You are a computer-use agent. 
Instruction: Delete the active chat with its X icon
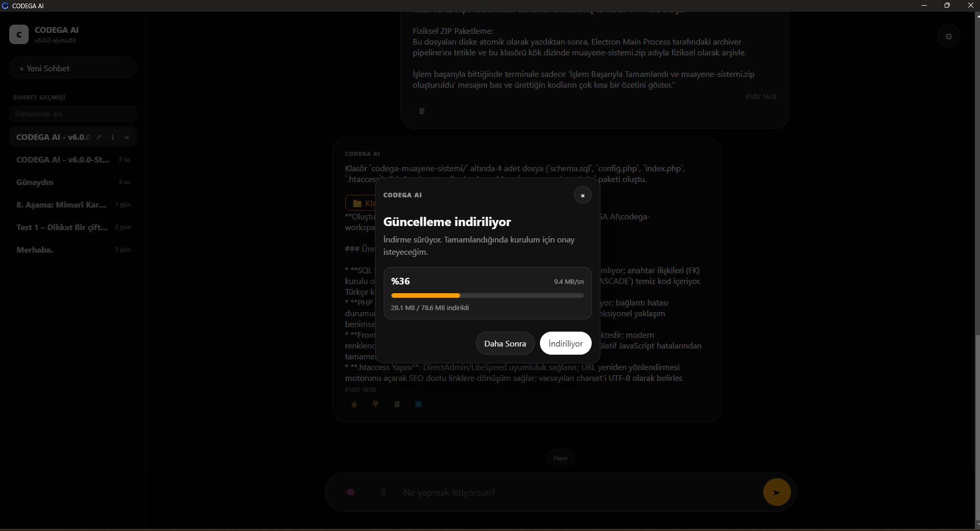click(127, 137)
